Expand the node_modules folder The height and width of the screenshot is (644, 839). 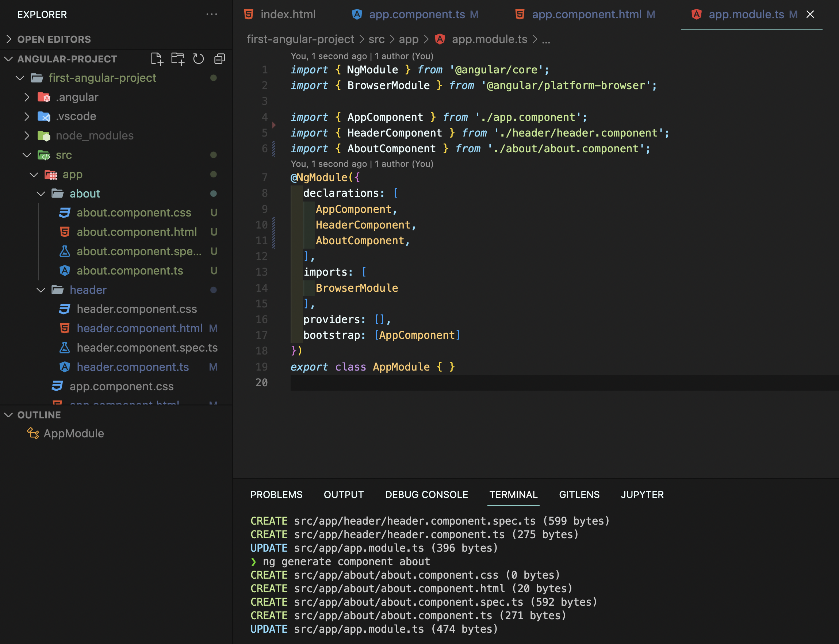[x=27, y=136]
